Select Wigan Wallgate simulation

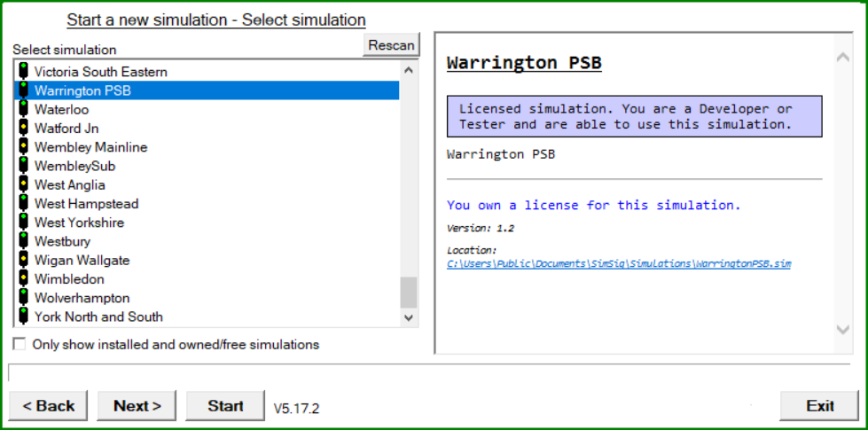[x=207, y=260]
